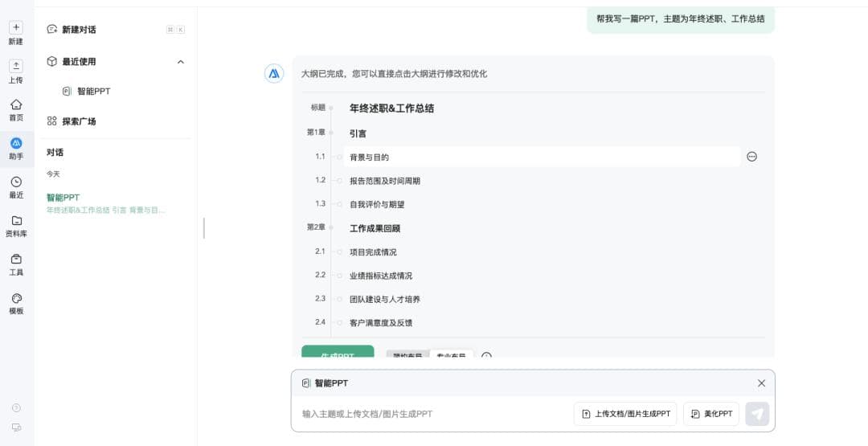Image resolution: width=868 pixels, height=446 pixels.
Task: Click 上传文档/图片生成PPT button
Action: [625, 414]
